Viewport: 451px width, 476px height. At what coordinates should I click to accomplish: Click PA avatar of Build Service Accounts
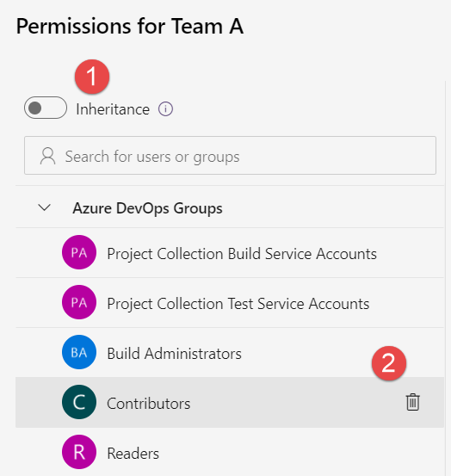point(79,252)
